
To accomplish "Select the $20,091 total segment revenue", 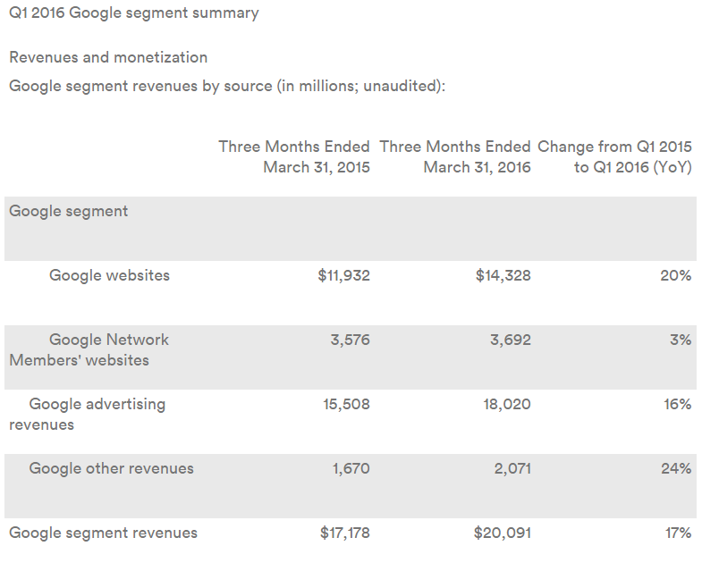I will (502, 533).
